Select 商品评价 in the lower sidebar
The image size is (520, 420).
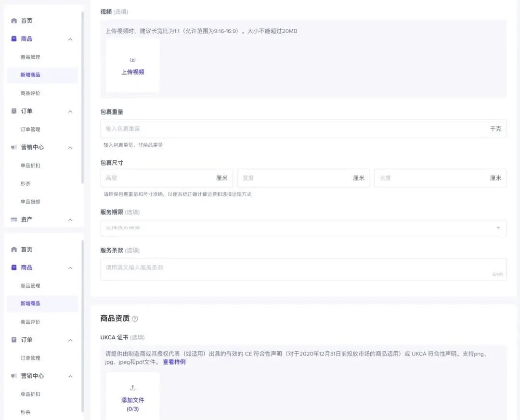[x=30, y=322]
